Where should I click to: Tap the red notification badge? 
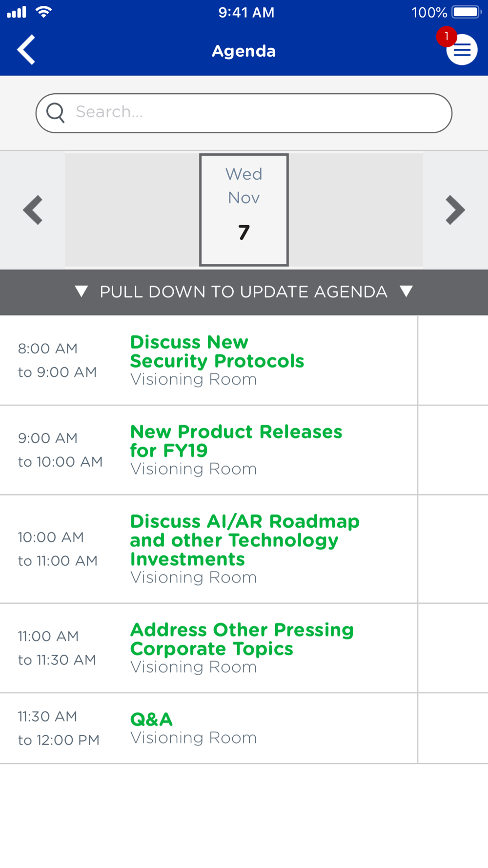[x=446, y=37]
